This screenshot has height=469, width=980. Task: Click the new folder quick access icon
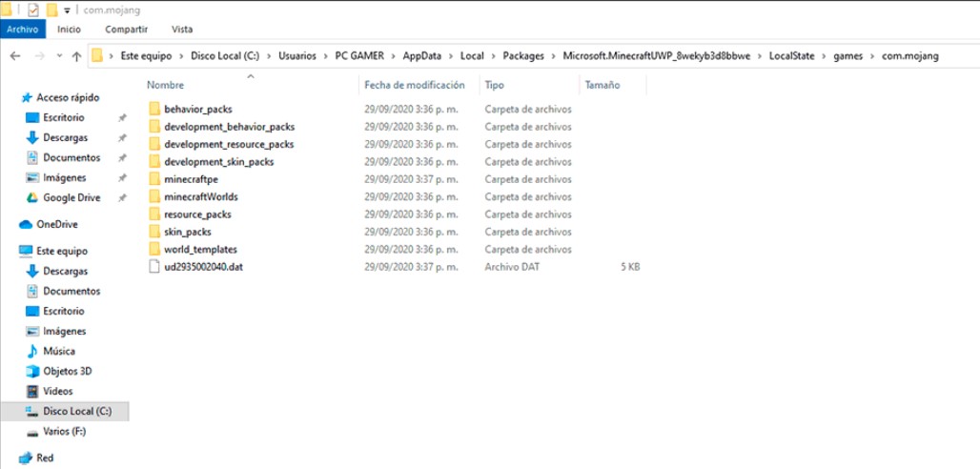pos(51,10)
